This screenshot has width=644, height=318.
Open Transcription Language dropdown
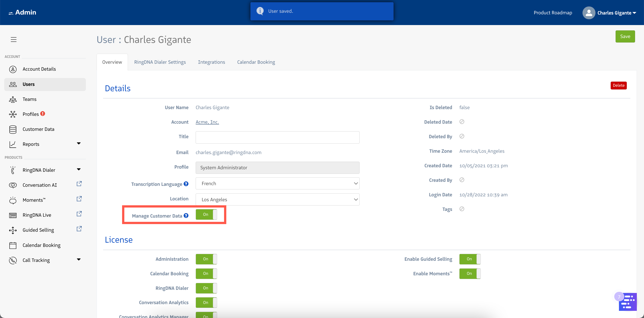[278, 184]
